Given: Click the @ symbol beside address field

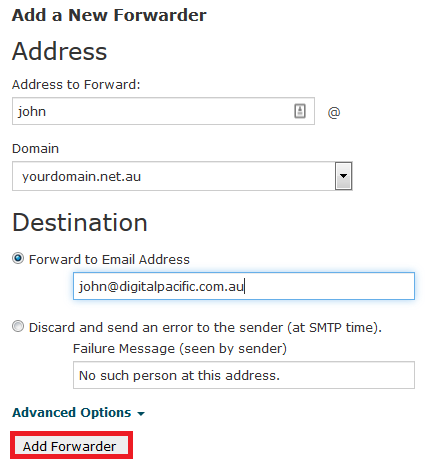Looking at the screenshot, I should pos(334,112).
